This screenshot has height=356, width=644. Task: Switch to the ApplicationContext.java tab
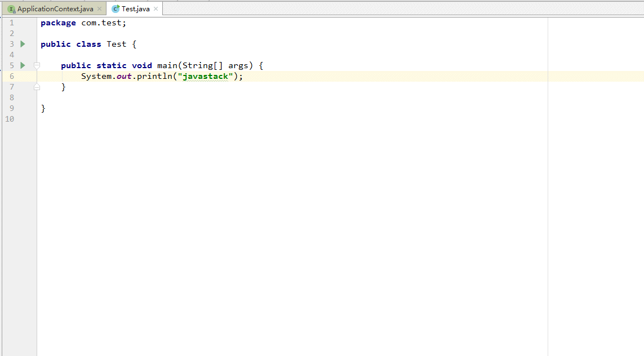[55, 8]
